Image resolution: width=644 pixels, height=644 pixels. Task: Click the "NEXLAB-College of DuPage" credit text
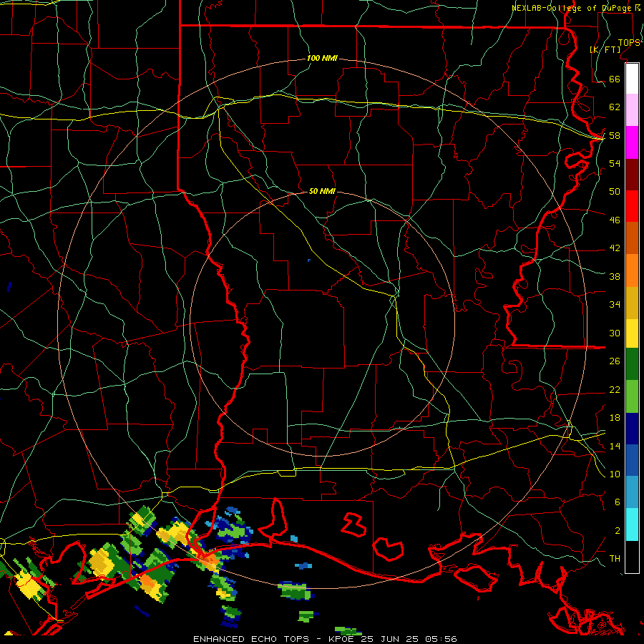[572, 8]
